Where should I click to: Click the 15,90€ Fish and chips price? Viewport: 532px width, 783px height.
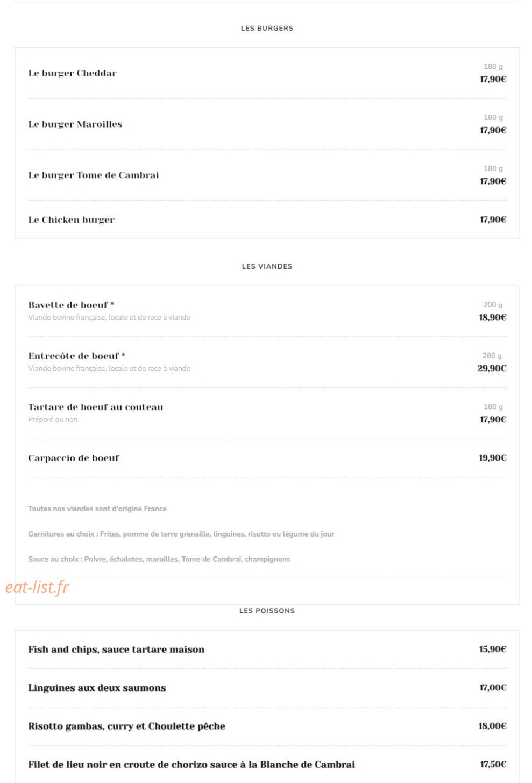point(492,649)
